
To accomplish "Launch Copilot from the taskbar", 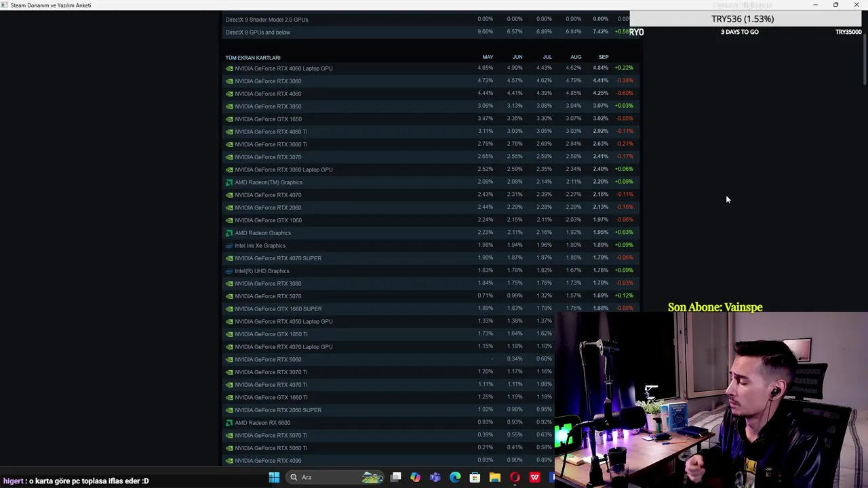I will click(x=415, y=477).
